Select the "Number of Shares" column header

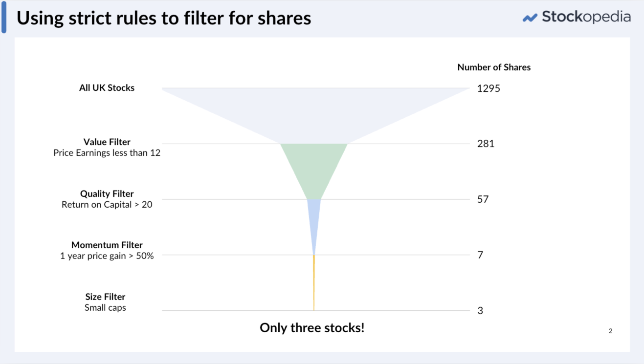click(x=494, y=67)
